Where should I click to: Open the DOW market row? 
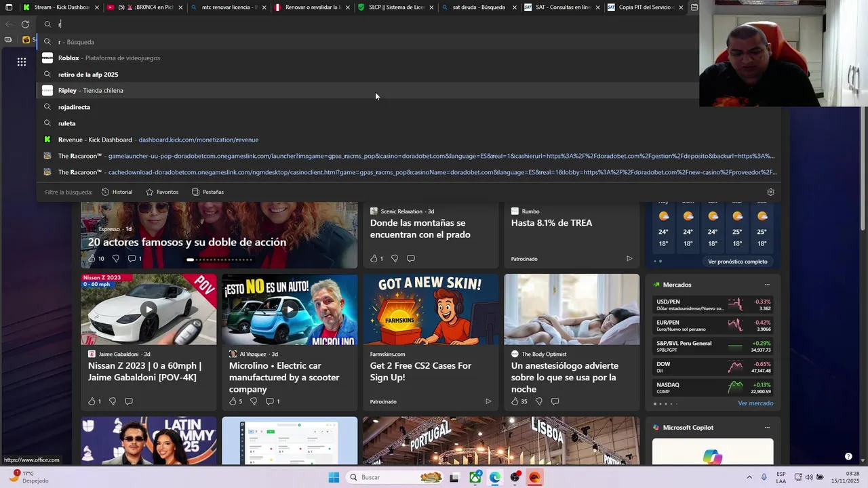pyautogui.click(x=713, y=367)
